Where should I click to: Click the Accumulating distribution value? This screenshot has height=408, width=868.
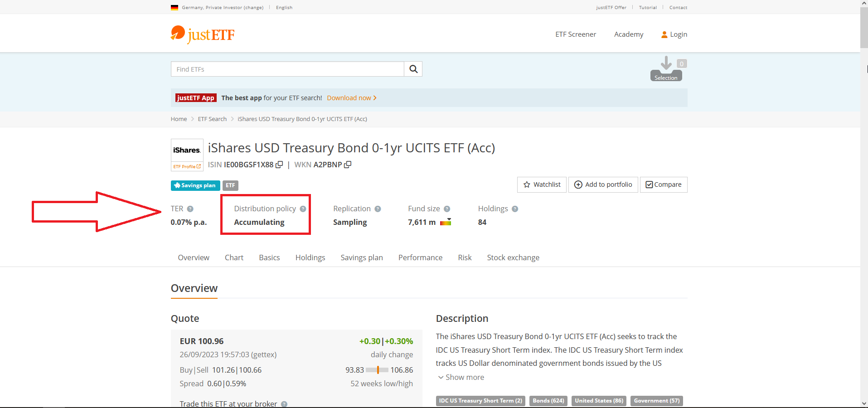click(259, 222)
